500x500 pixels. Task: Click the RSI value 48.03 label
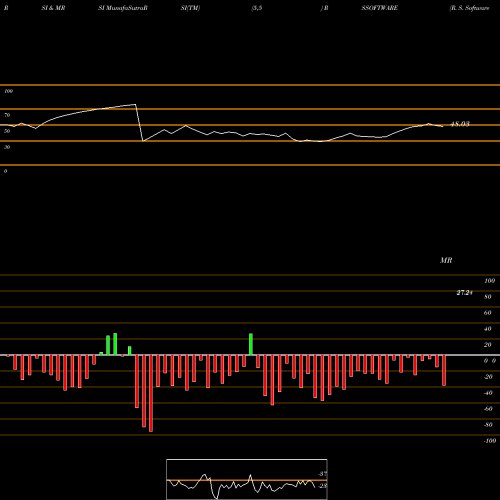click(460, 124)
